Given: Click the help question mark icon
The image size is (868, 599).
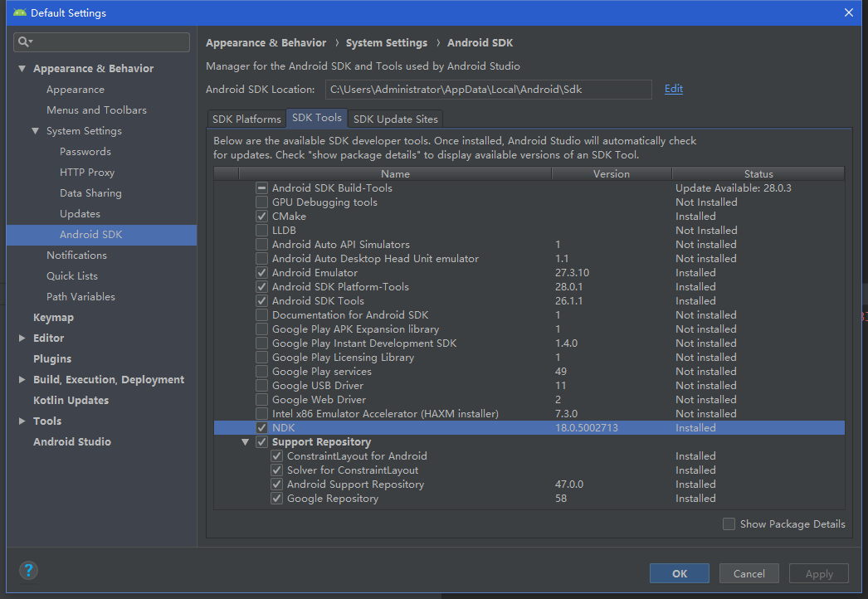Looking at the screenshot, I should point(28,570).
